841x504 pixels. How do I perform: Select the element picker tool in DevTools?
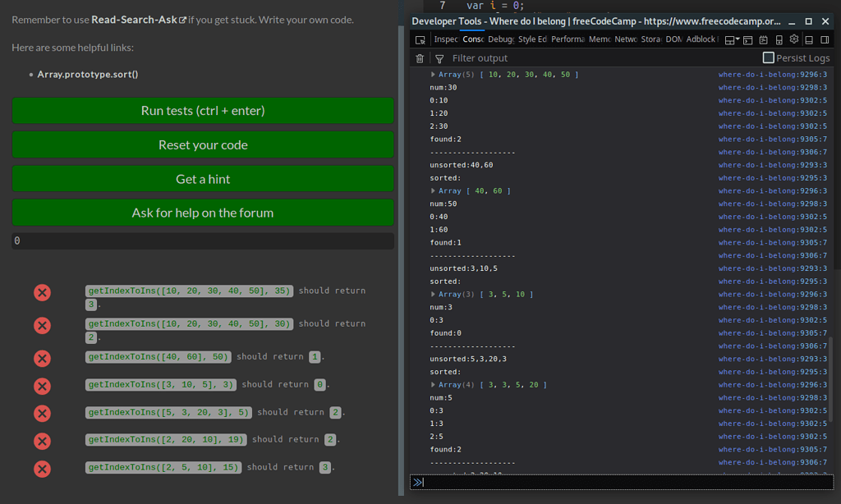pyautogui.click(x=420, y=39)
